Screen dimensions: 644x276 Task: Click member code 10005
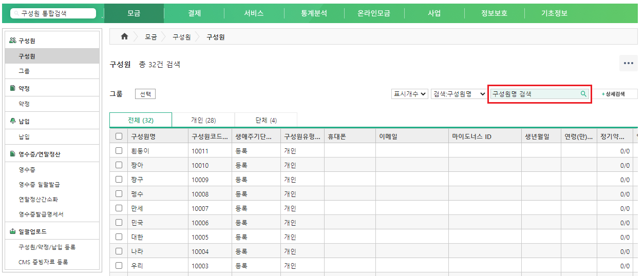click(200, 237)
